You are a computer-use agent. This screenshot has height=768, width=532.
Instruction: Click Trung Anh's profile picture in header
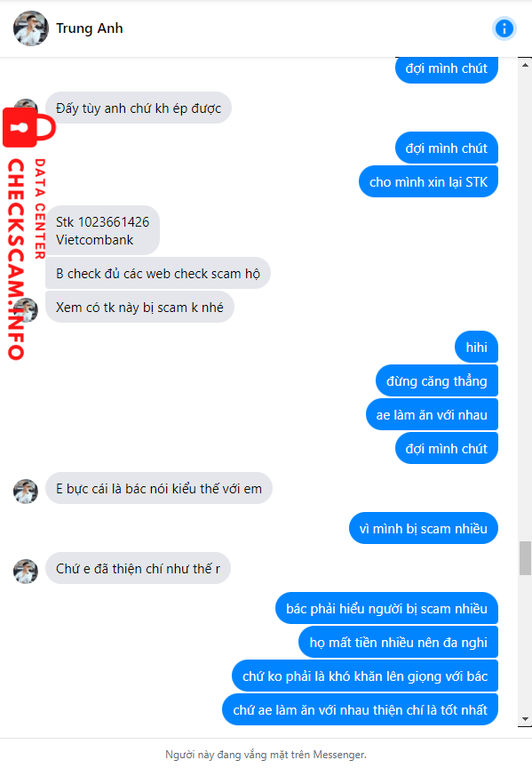pyautogui.click(x=31, y=28)
